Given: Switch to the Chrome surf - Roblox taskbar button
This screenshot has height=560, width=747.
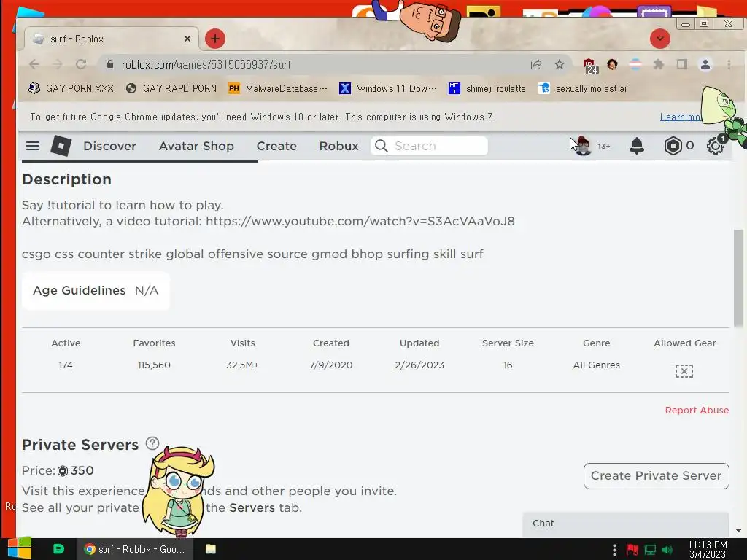Looking at the screenshot, I should (135, 549).
